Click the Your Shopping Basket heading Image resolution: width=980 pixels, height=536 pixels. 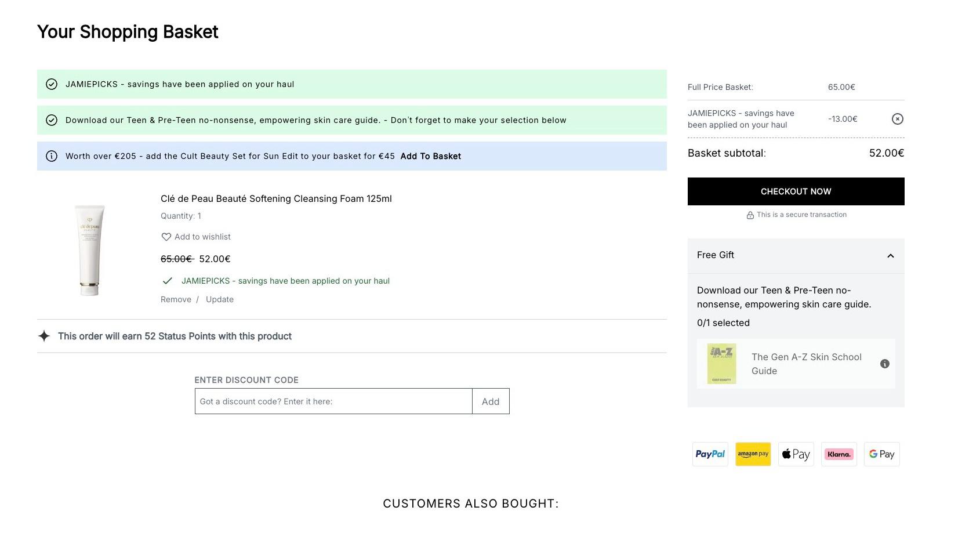128,32
